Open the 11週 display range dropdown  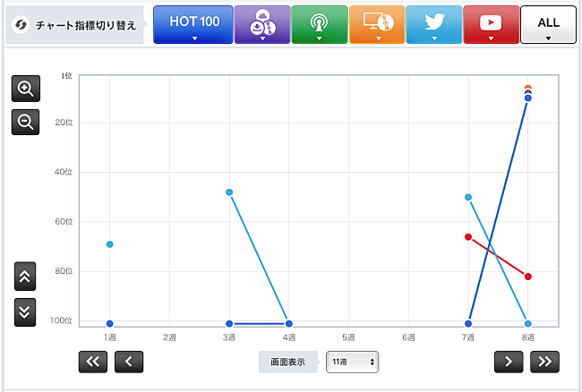(x=352, y=362)
